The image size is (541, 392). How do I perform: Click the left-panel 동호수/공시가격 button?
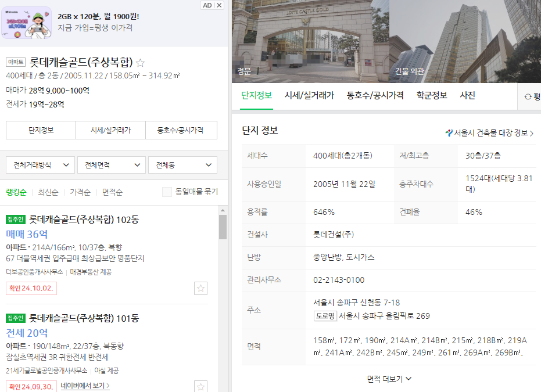coord(181,130)
